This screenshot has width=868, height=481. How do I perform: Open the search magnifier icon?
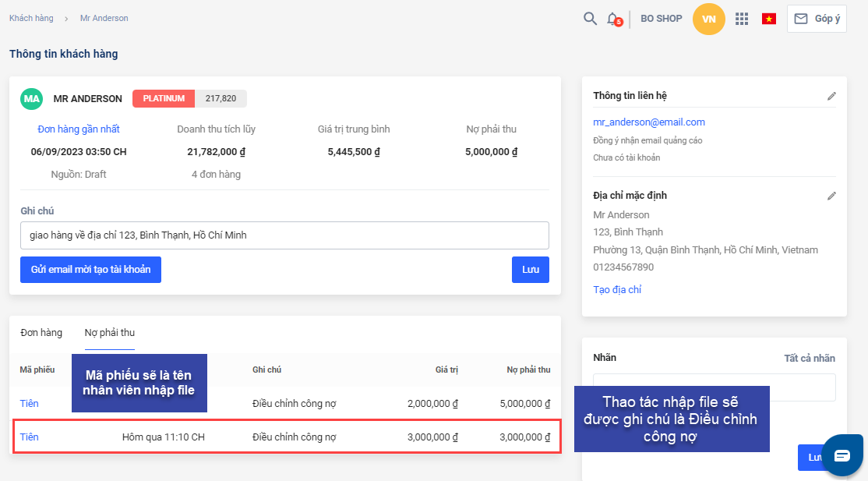tap(590, 19)
